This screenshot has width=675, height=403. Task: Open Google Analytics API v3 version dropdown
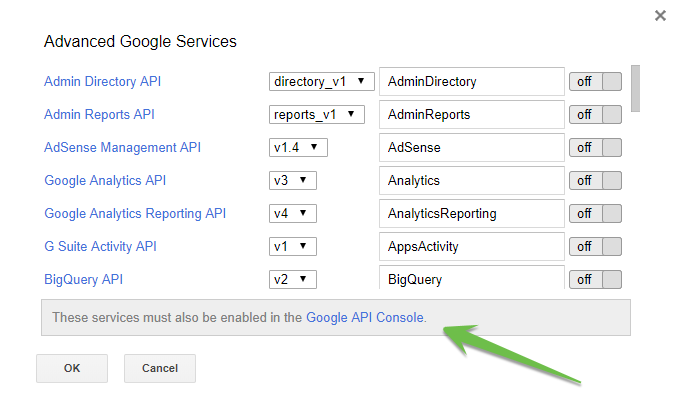click(x=293, y=180)
